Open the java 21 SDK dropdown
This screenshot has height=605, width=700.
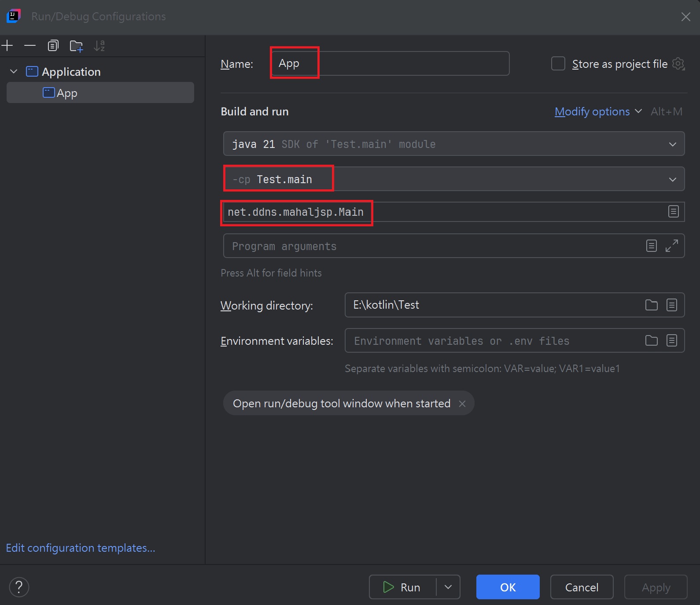672,144
